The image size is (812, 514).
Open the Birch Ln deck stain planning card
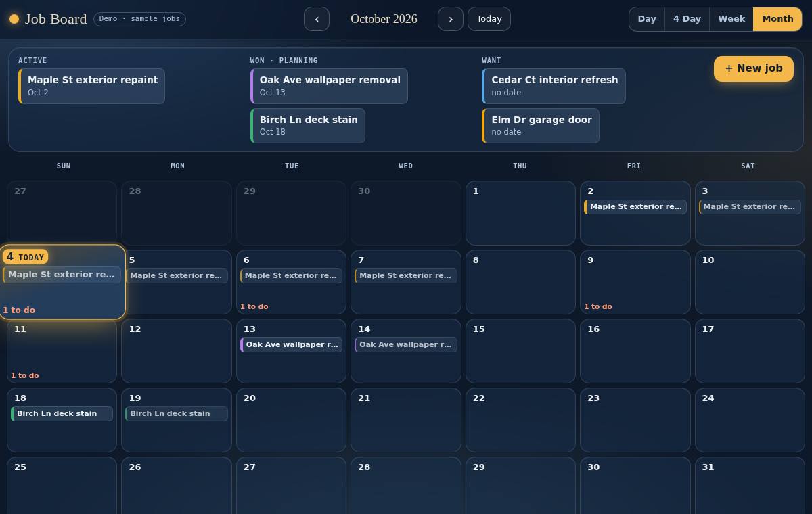click(x=308, y=126)
